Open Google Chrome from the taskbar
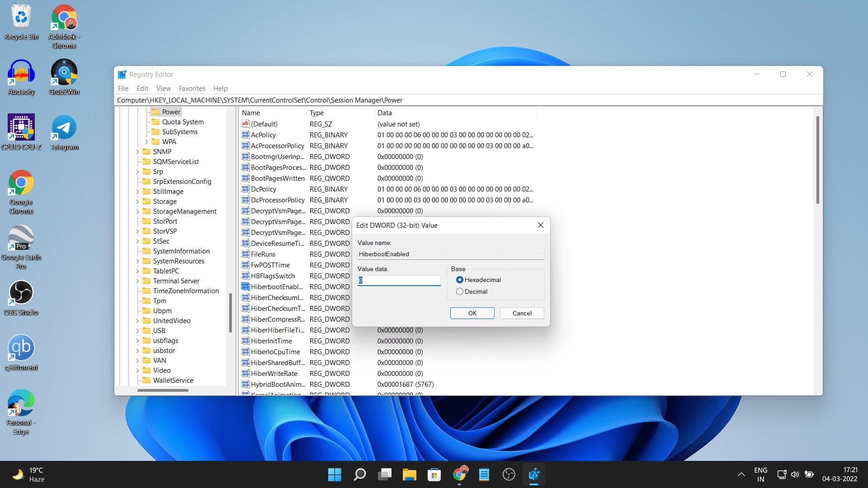Viewport: 868px width, 488px height. click(x=459, y=474)
